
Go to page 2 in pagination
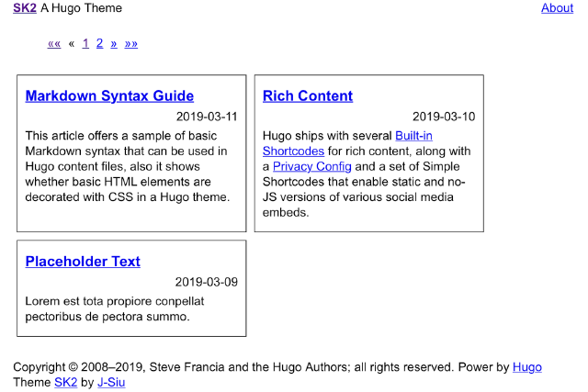coord(99,43)
